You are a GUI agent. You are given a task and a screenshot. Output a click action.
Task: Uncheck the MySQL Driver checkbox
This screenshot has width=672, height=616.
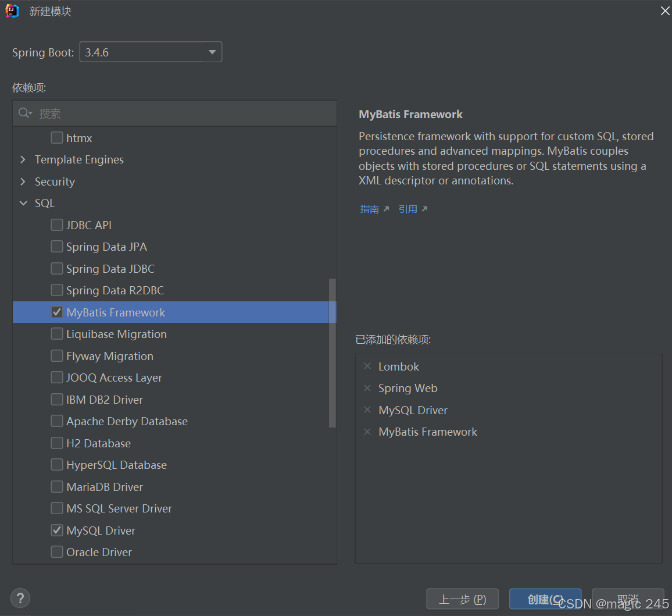56,530
